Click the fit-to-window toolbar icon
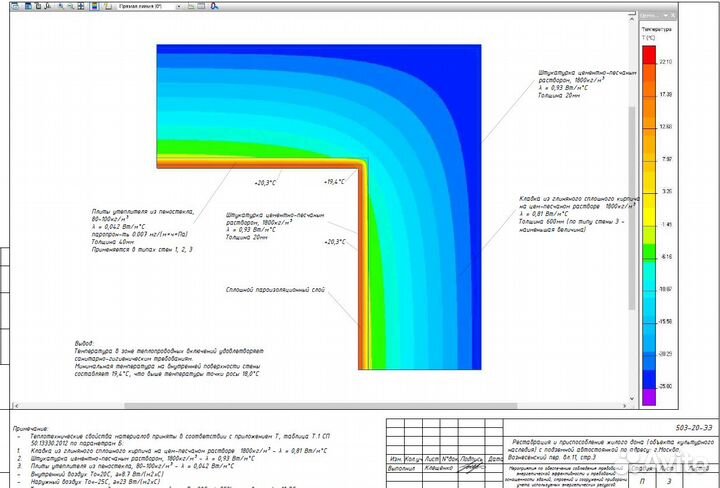Image resolution: width=720 pixels, height=488 pixels. 80,6
